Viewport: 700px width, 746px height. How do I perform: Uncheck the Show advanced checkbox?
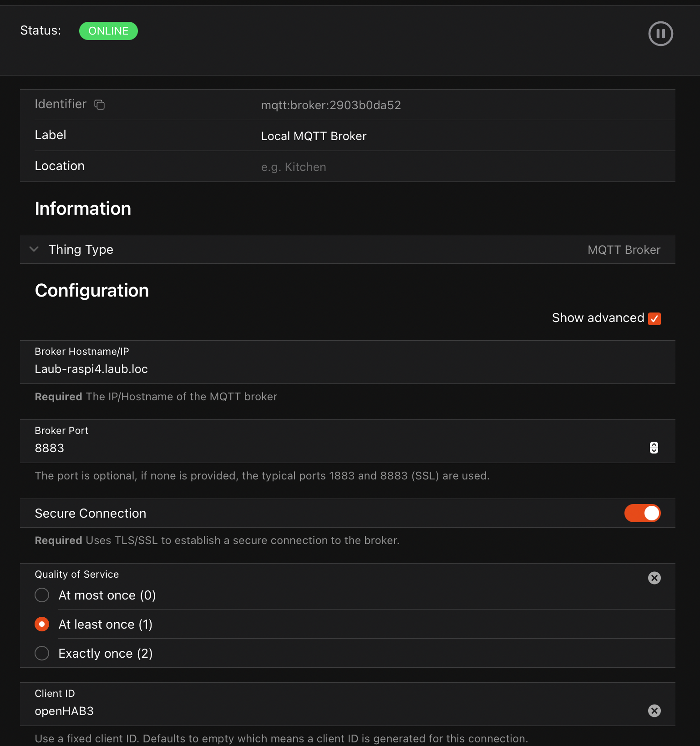coord(654,318)
